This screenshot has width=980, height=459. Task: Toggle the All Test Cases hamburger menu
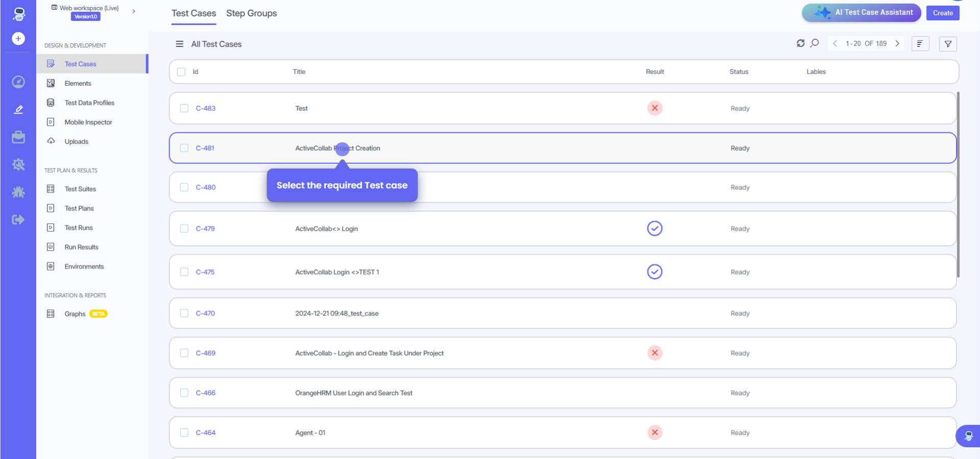click(x=179, y=44)
